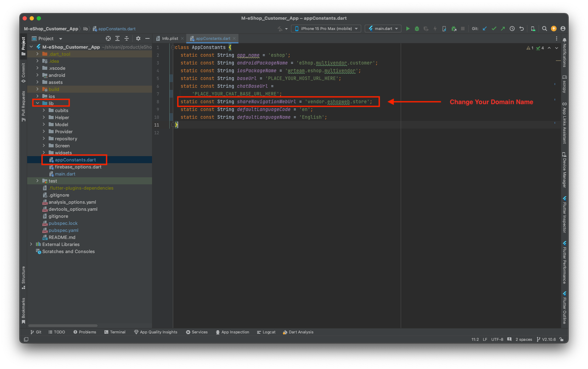Run the app with the green play button
The height and width of the screenshot is (369, 588).
pos(408,29)
